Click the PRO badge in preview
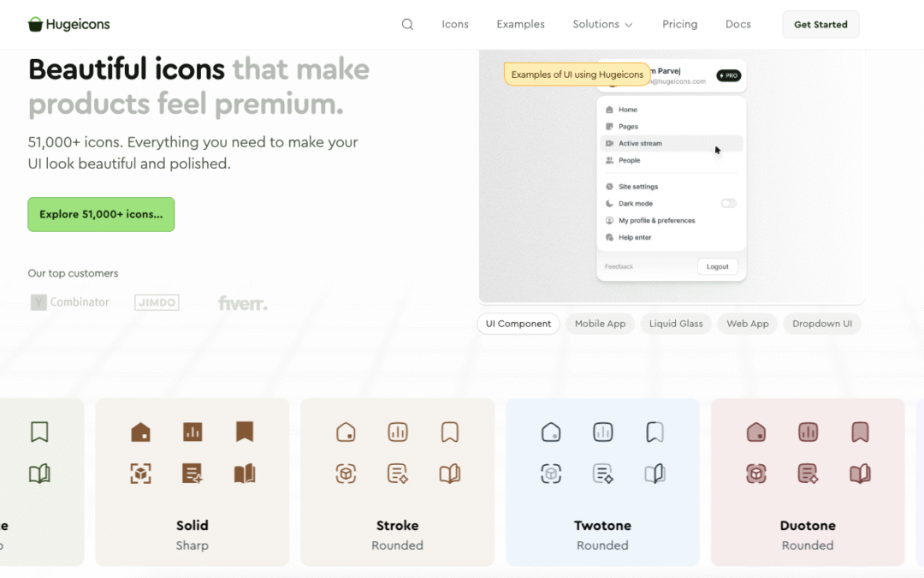This screenshot has height=578, width=924. [728, 75]
